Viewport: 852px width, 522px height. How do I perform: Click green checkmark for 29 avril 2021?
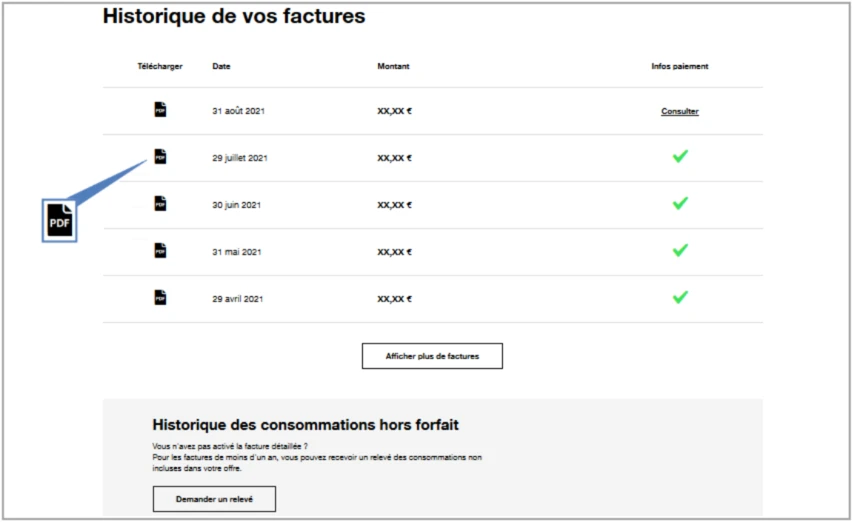[680, 297]
